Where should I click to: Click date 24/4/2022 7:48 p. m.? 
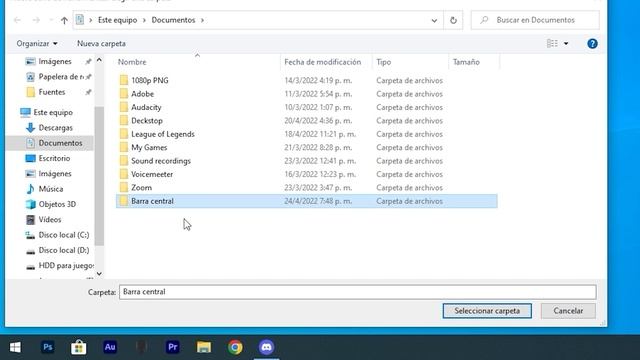click(x=318, y=201)
